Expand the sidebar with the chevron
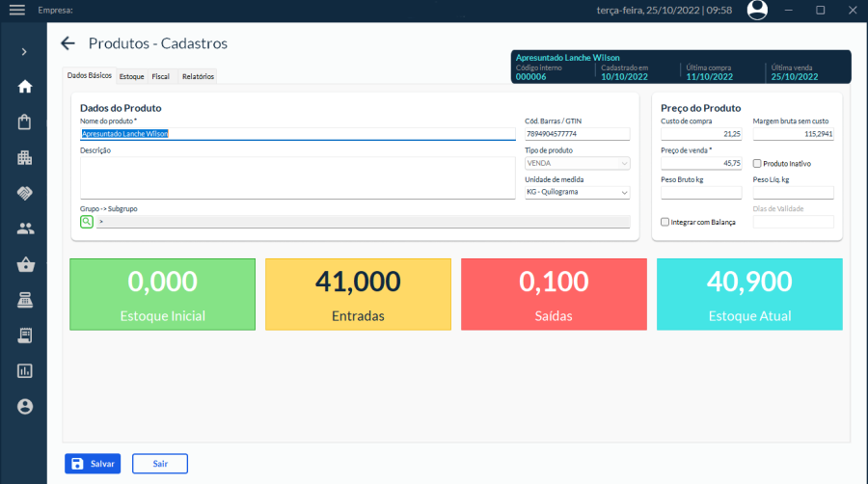 pos(25,51)
